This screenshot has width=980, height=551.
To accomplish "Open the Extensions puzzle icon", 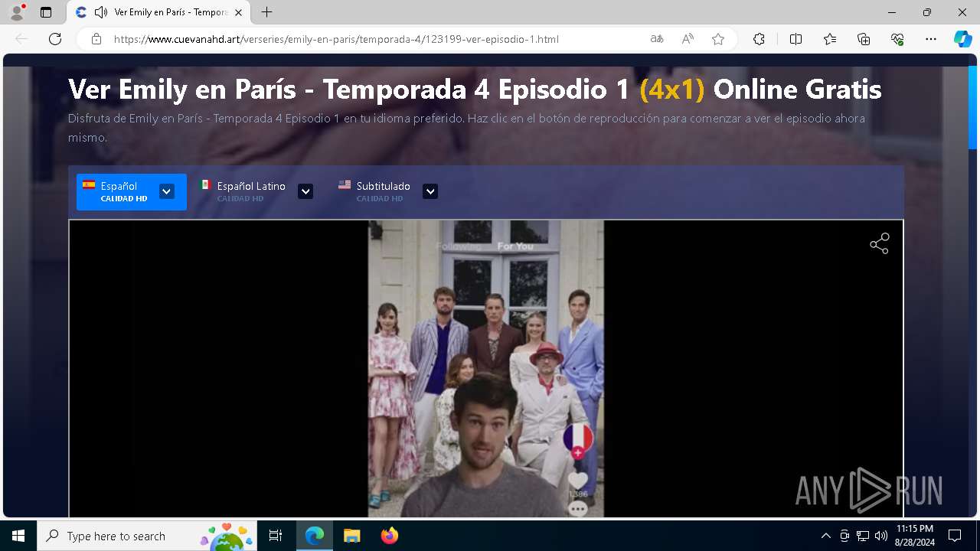I will point(759,39).
